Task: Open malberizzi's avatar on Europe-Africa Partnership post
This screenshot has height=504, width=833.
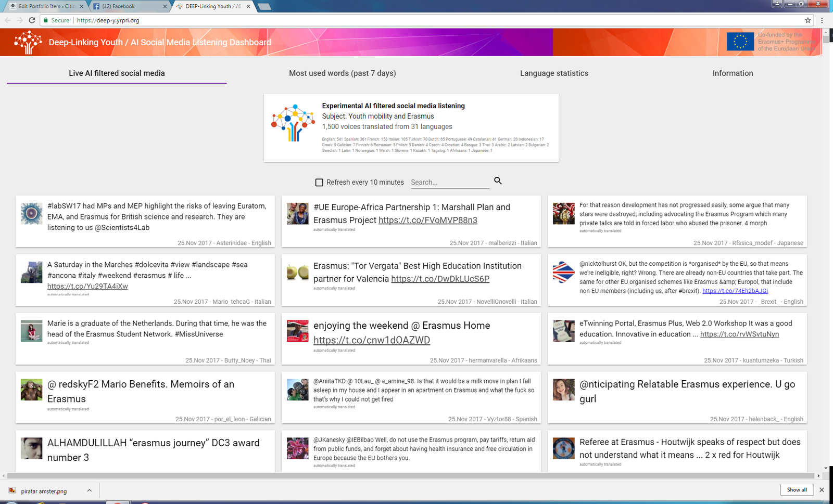Action: pos(298,214)
